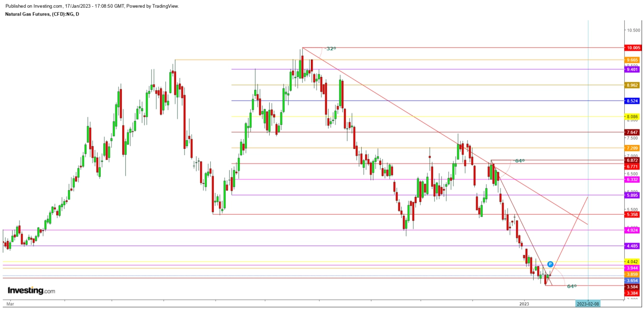This screenshot has width=644, height=309.
Task: Select the 4.924 magenta price label
Action: click(633, 230)
